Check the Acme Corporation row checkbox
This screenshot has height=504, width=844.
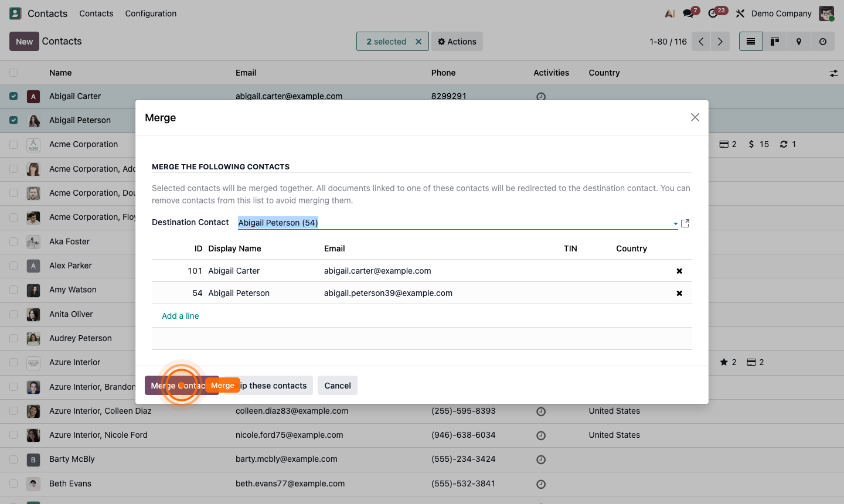point(13,144)
